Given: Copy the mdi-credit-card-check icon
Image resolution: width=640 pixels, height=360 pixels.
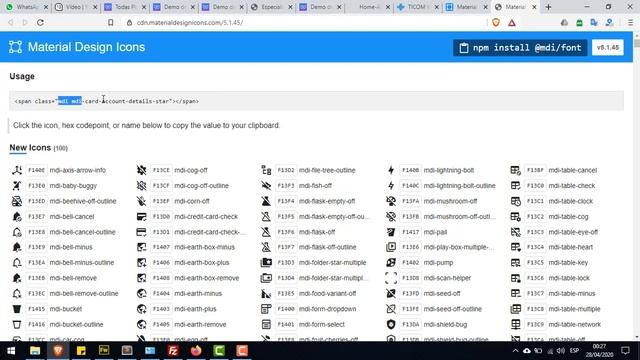Looking at the screenshot, I should pos(142,217).
